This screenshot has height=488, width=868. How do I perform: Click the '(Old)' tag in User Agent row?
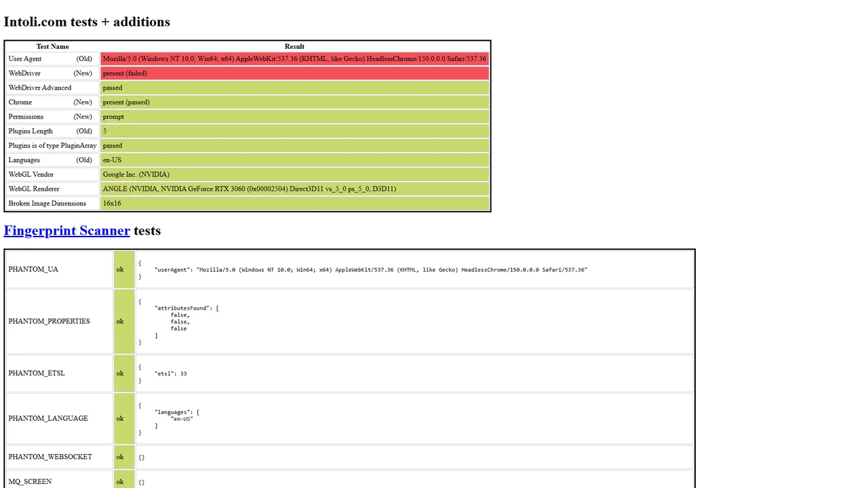pos(84,59)
